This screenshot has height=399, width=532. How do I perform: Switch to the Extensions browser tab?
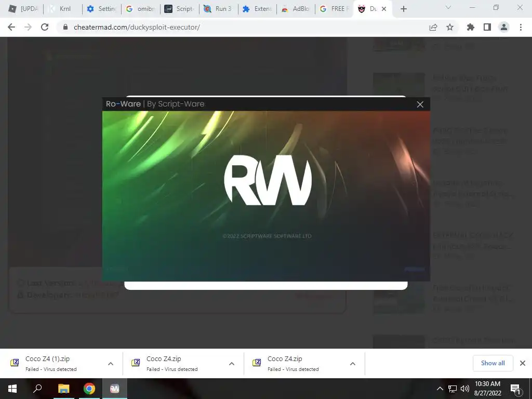(x=257, y=9)
